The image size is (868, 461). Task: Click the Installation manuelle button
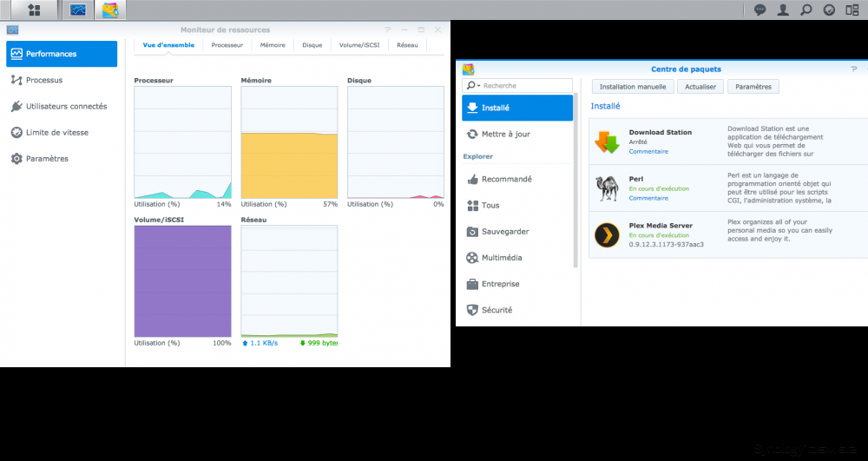click(x=633, y=87)
